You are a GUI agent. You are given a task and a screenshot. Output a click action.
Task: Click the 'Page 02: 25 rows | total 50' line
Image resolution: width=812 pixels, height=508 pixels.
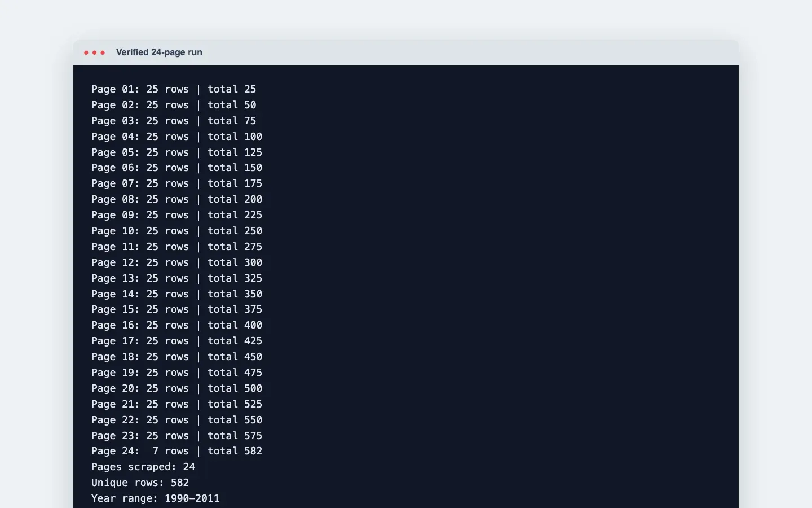[x=174, y=105]
